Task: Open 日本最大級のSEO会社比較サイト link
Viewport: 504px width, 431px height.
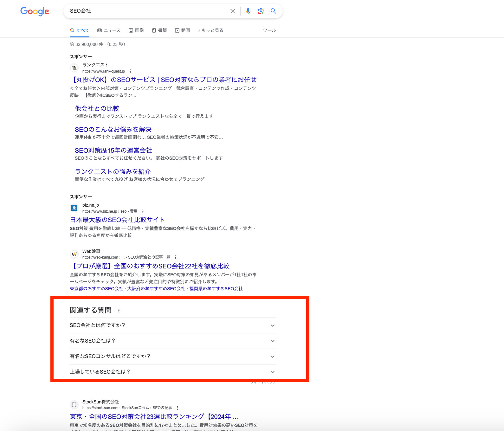Action: (117, 220)
